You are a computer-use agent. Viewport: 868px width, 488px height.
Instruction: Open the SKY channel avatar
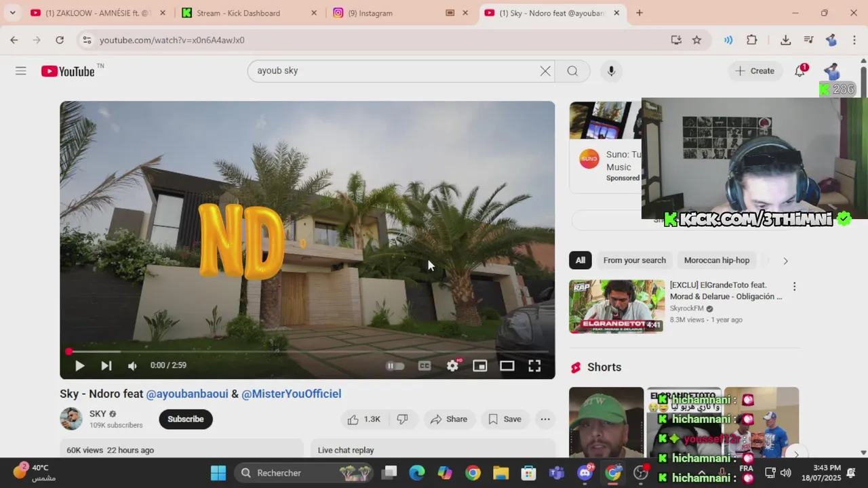(71, 419)
